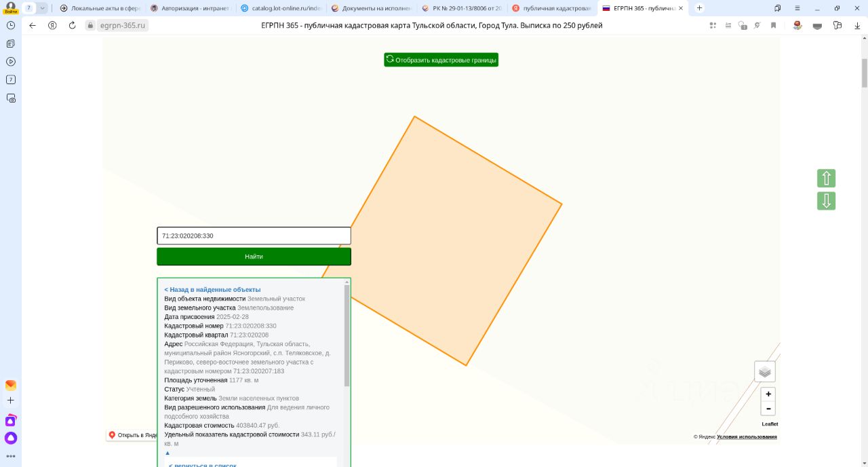Launch the Alice assistant icon
This screenshot has width=868, height=467.
pos(11,438)
